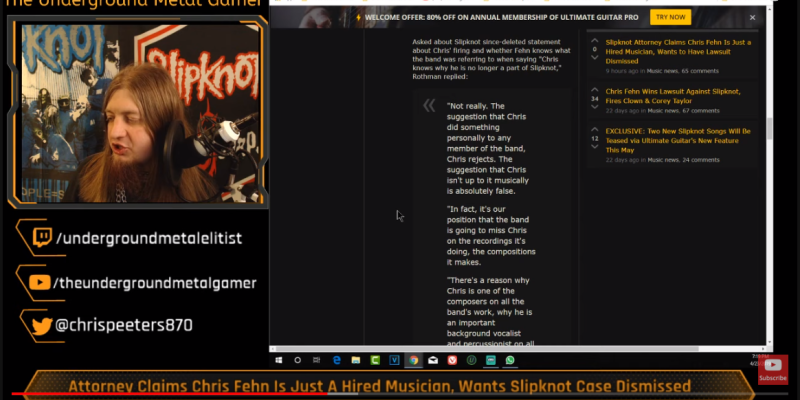Upvote the Chris Fehn Wins Lawsuit article
Image resolution: width=800 pixels, height=400 pixels.
594,90
